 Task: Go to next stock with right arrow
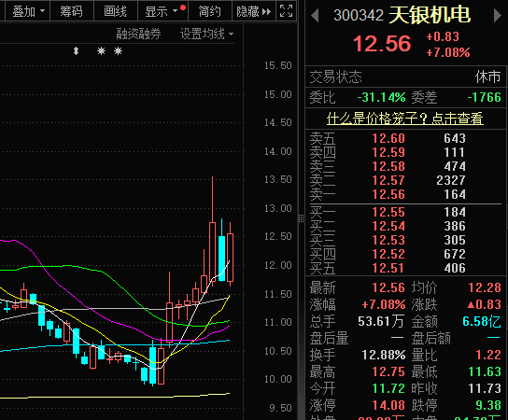[x=498, y=16]
